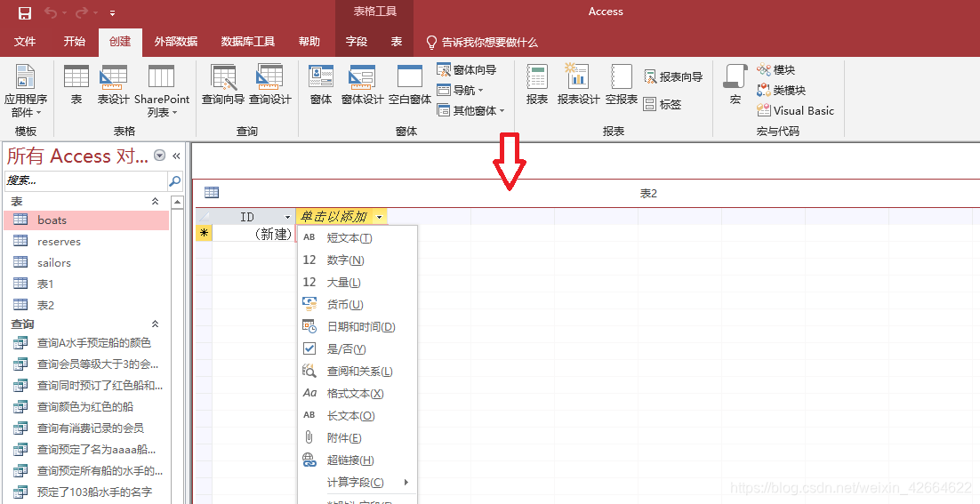Open the 应用程序部件 dropdown
Viewport: 980px width, 504px height.
(26, 91)
